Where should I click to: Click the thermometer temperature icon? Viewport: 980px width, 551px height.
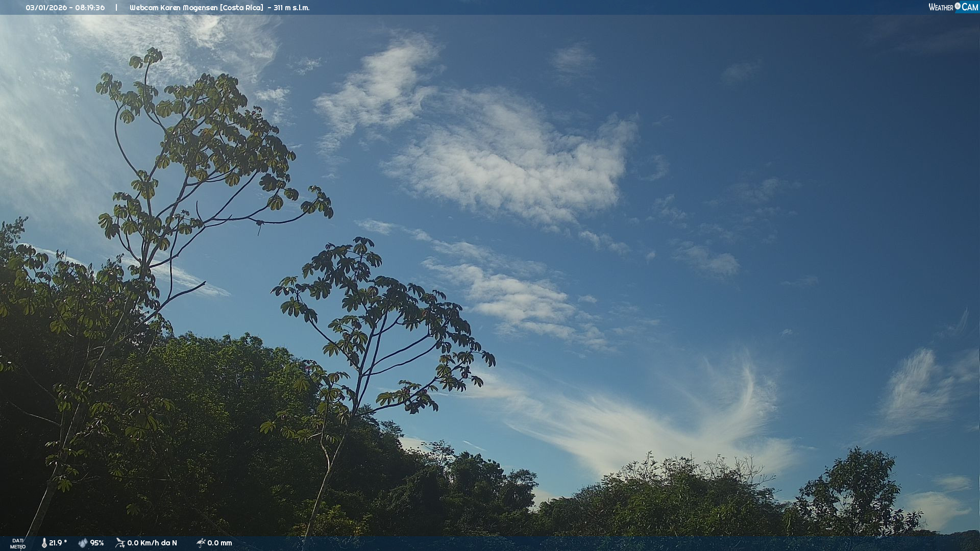[44, 543]
